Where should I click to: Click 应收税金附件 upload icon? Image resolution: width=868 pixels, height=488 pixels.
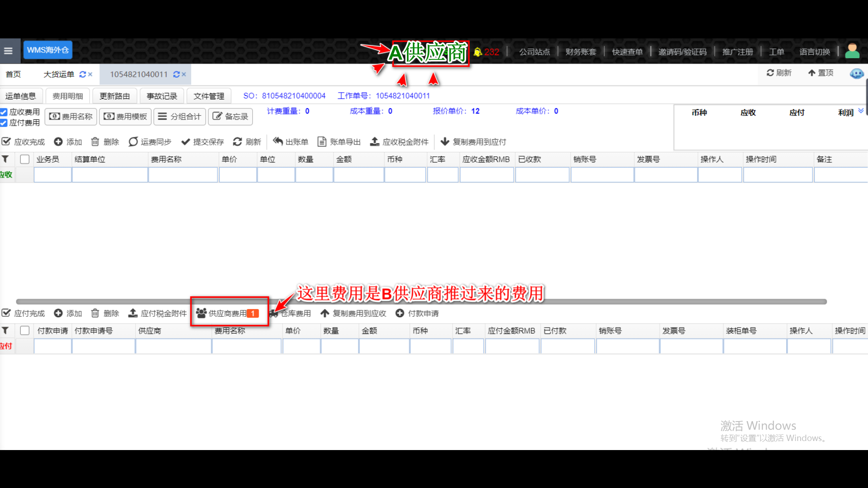[375, 142]
